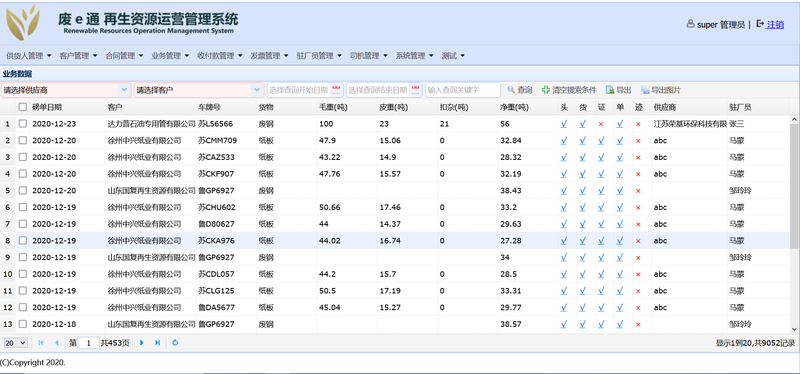Screen dimensions: 800x374
Task: Open row 1 头 checkmark for 苏L56566
Action: (564, 124)
